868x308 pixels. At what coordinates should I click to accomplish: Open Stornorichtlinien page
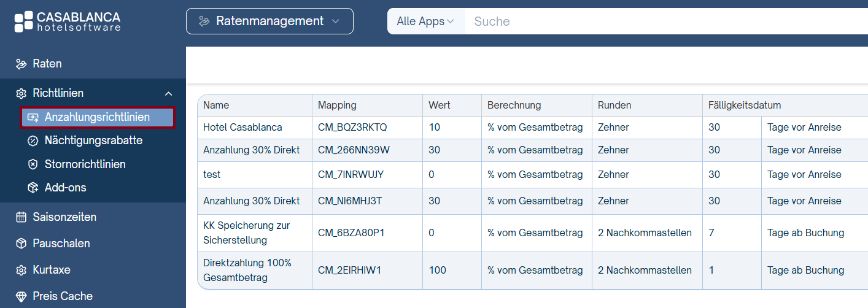[x=85, y=164]
